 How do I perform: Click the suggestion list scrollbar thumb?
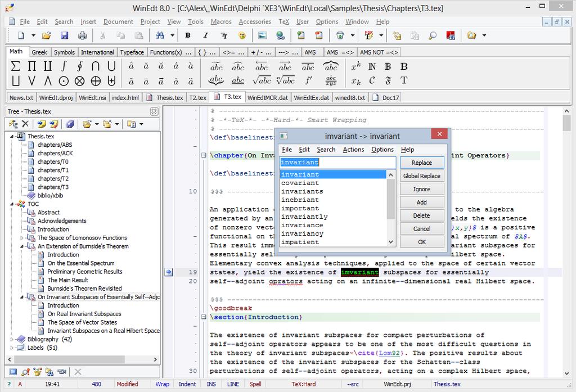[390, 199]
